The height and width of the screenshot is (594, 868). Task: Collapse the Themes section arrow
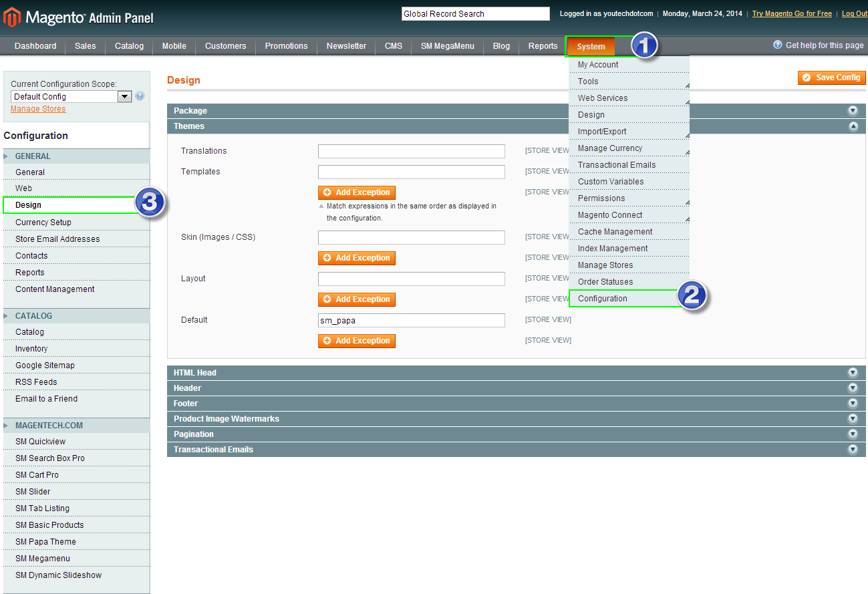click(x=853, y=126)
